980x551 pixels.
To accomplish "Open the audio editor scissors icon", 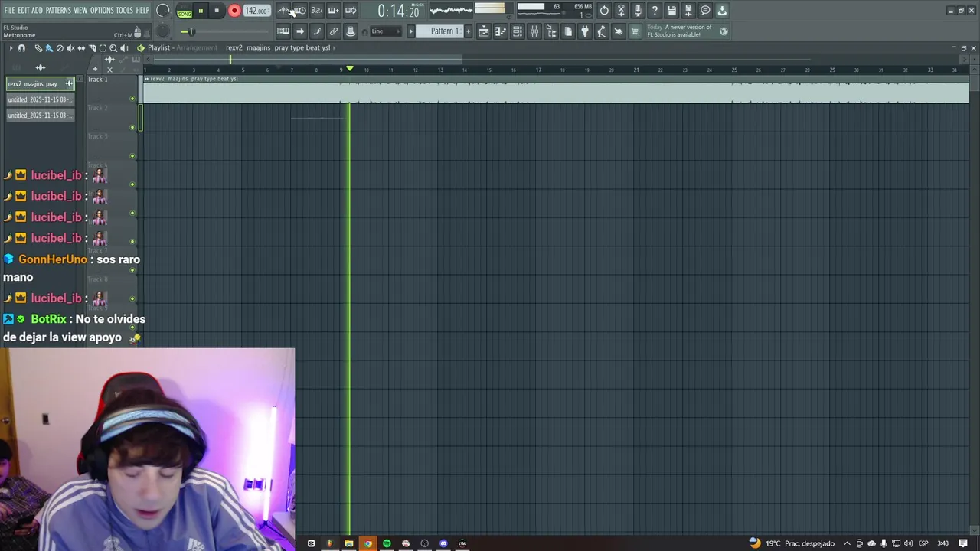I will (621, 11).
